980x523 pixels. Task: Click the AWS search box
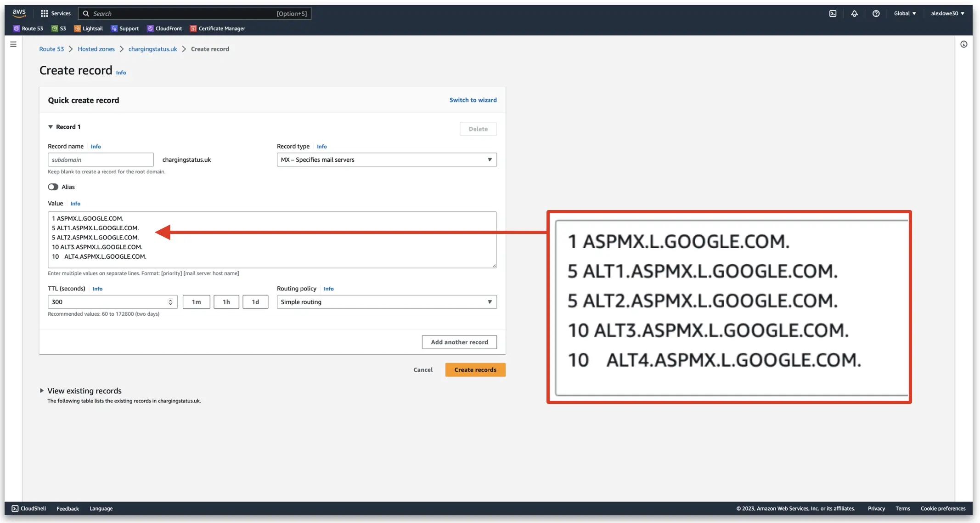195,13
